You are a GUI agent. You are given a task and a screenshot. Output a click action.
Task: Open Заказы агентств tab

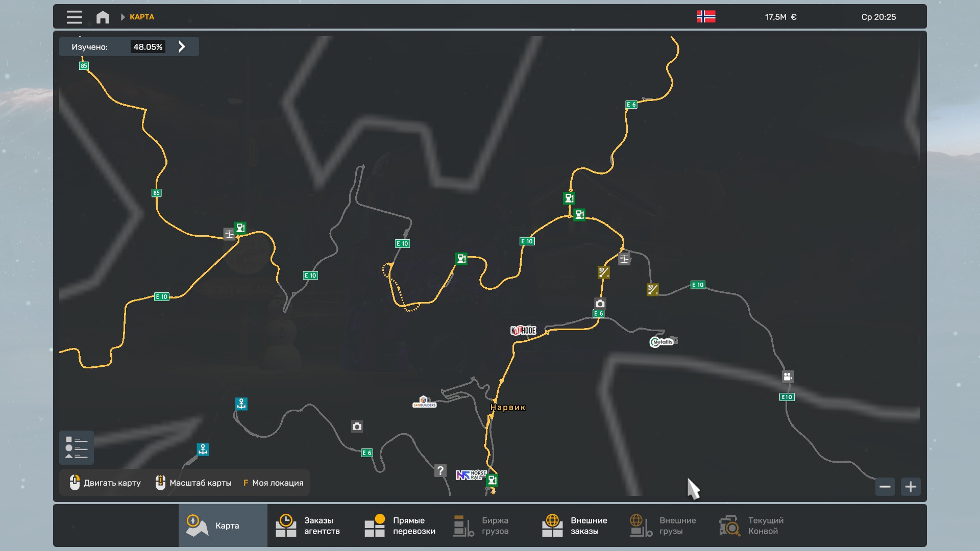(x=312, y=525)
